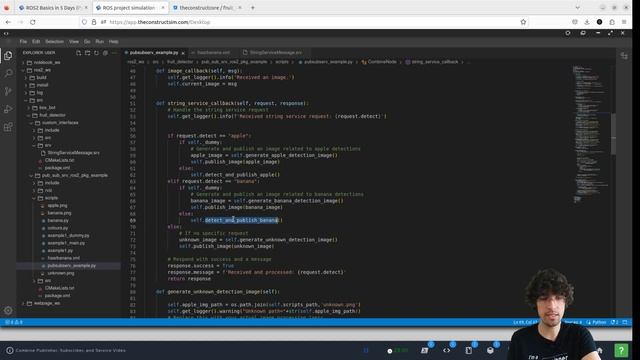The height and width of the screenshot is (360, 640).
Task: Open the Help menu
Action: 113,42
